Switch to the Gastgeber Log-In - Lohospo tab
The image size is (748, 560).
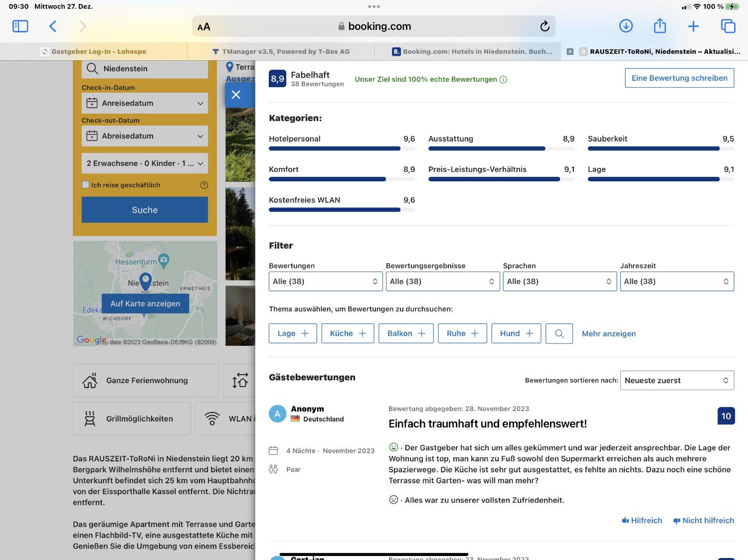[94, 51]
